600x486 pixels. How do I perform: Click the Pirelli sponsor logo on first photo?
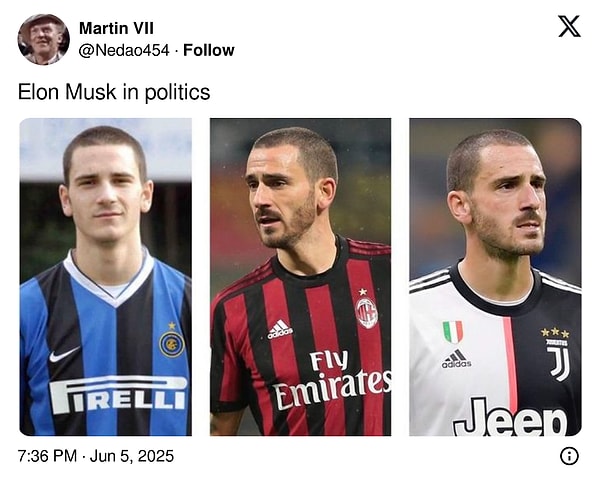[118, 394]
